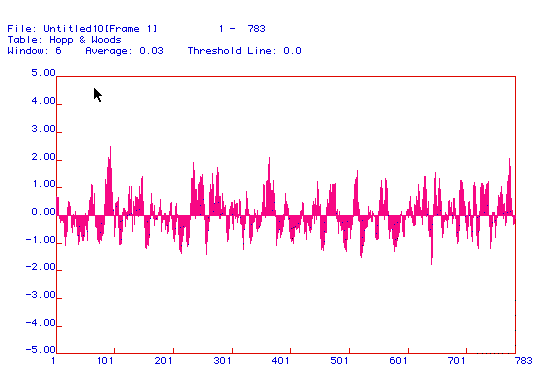Click the x-axis label 301
The width and height of the screenshot is (536, 386).
(x=222, y=361)
